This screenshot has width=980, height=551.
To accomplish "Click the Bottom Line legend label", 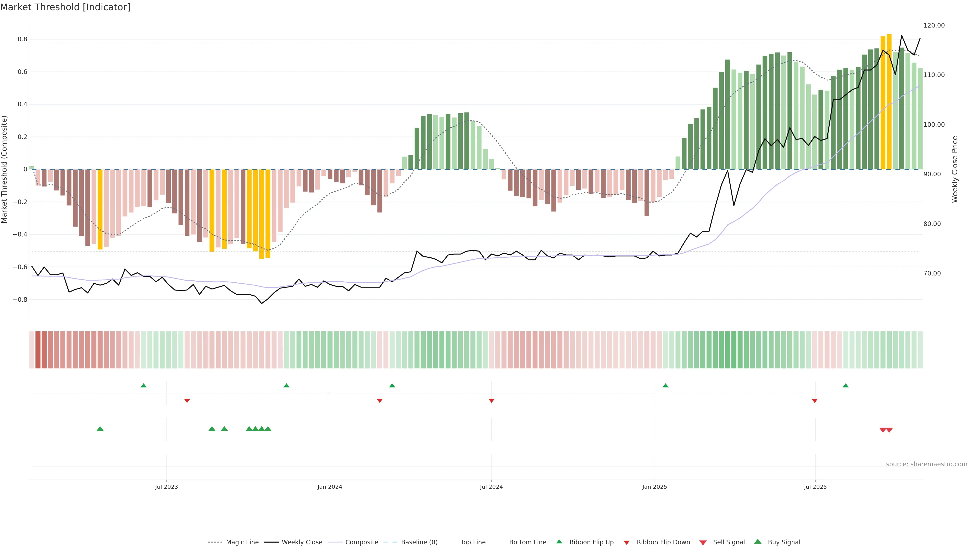I will pos(527,542).
